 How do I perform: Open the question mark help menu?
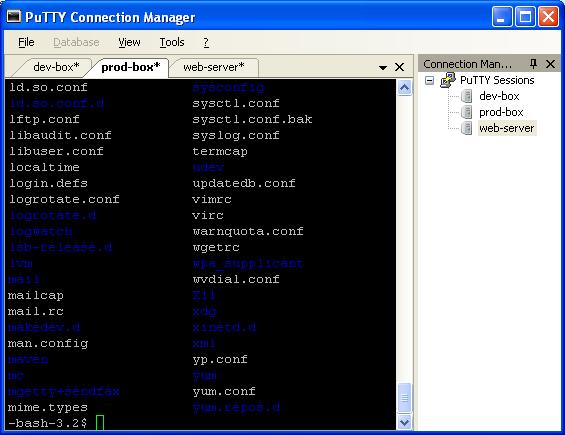tap(206, 42)
